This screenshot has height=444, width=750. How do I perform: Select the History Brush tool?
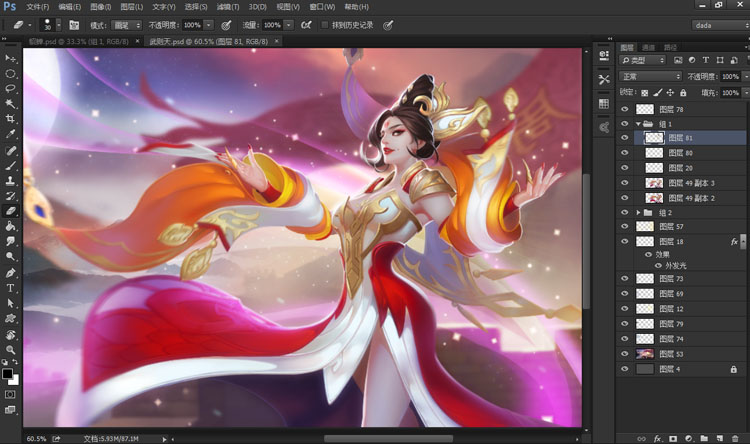pos(10,196)
